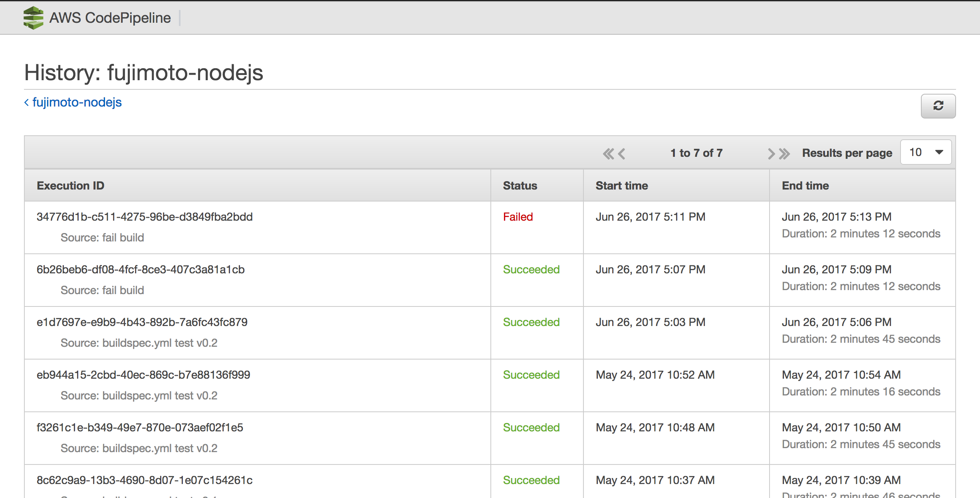Click start time May 24, 2017 10:37 AM
This screenshot has height=498, width=980.
[x=655, y=480]
